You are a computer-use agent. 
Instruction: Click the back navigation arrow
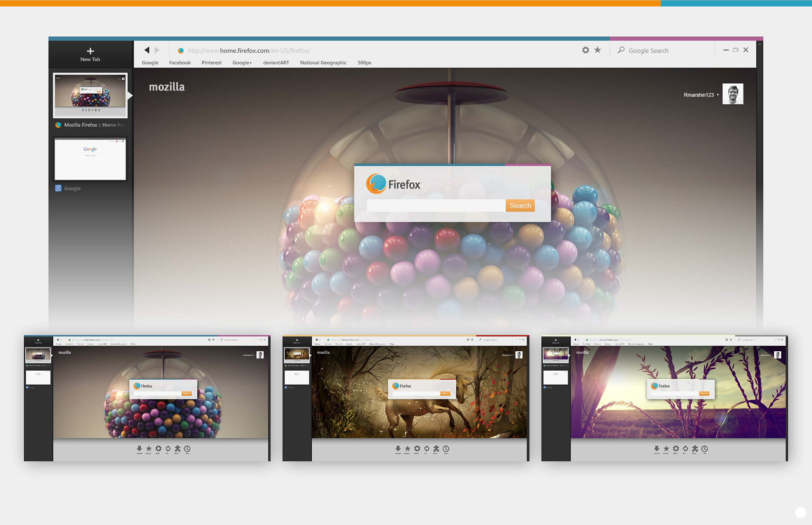(x=147, y=50)
